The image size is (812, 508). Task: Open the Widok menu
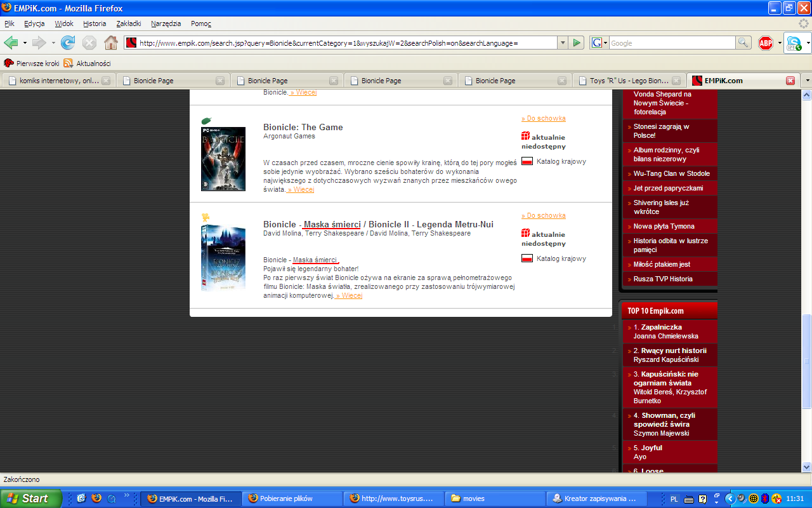pyautogui.click(x=64, y=23)
